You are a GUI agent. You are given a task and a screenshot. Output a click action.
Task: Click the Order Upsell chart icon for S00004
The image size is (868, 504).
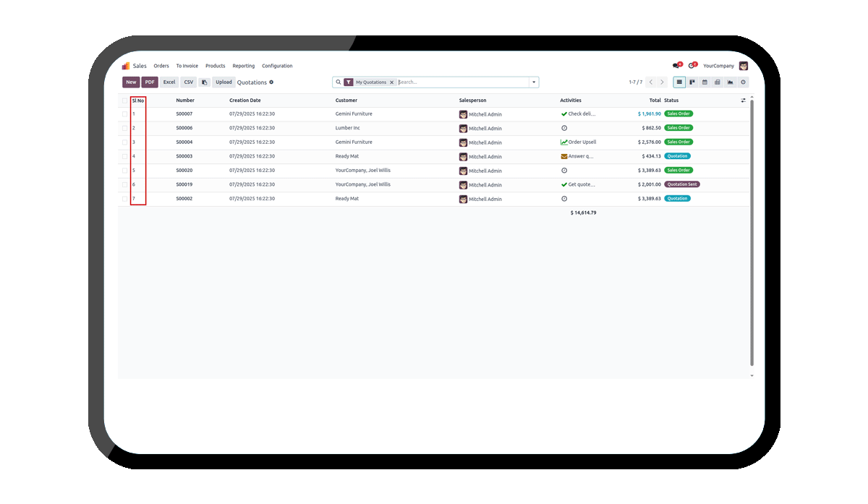point(564,142)
